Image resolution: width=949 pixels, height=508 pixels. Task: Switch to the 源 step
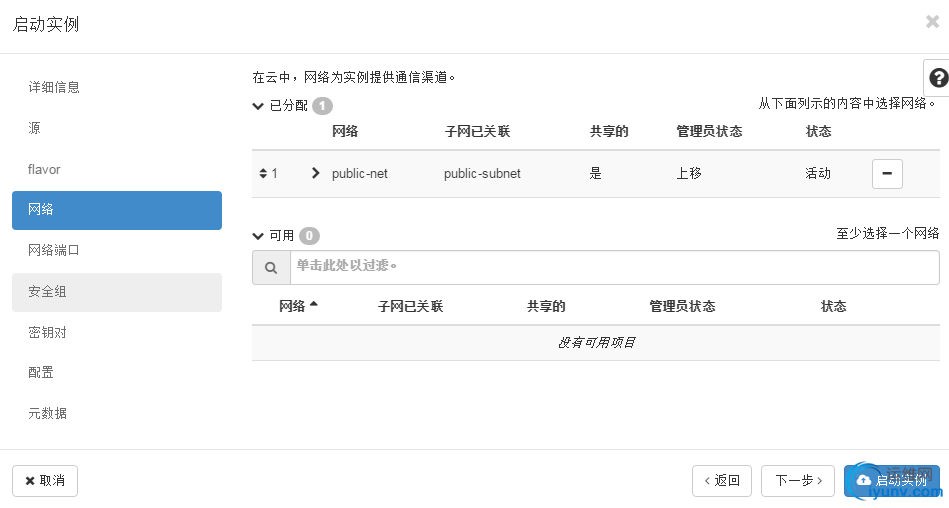tap(35, 128)
